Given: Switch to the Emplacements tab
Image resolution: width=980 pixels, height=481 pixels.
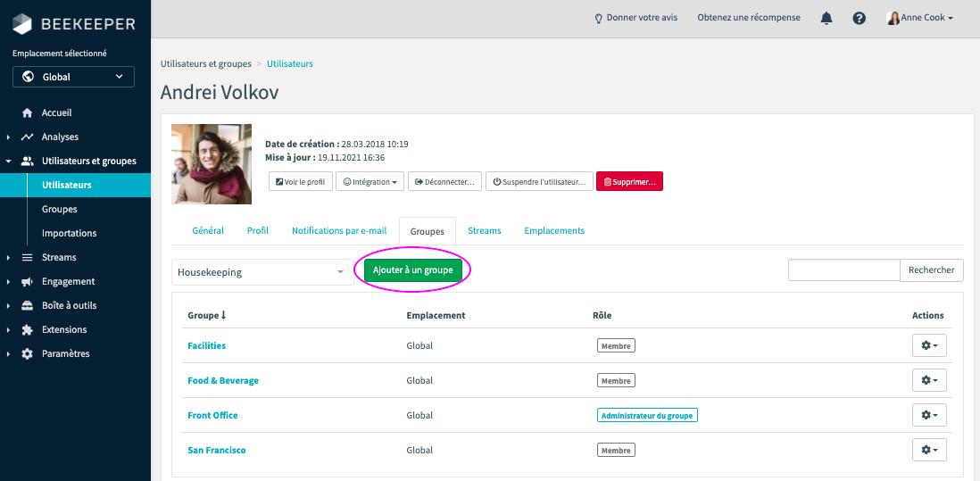Looking at the screenshot, I should pos(554,231).
